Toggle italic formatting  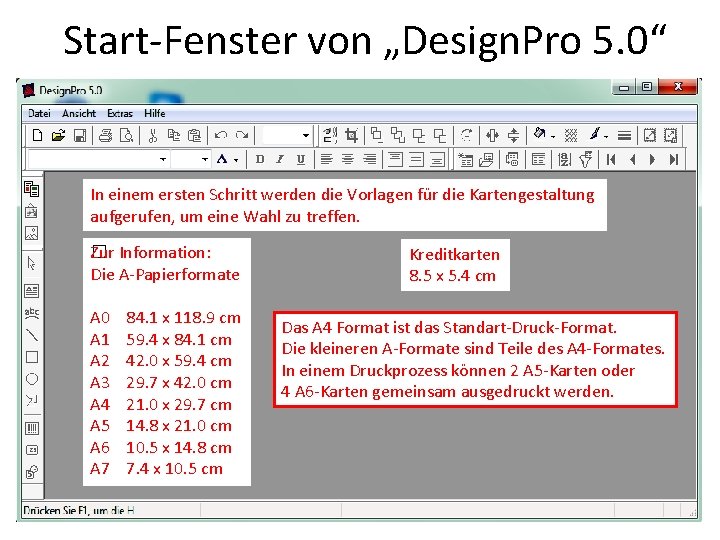280,159
